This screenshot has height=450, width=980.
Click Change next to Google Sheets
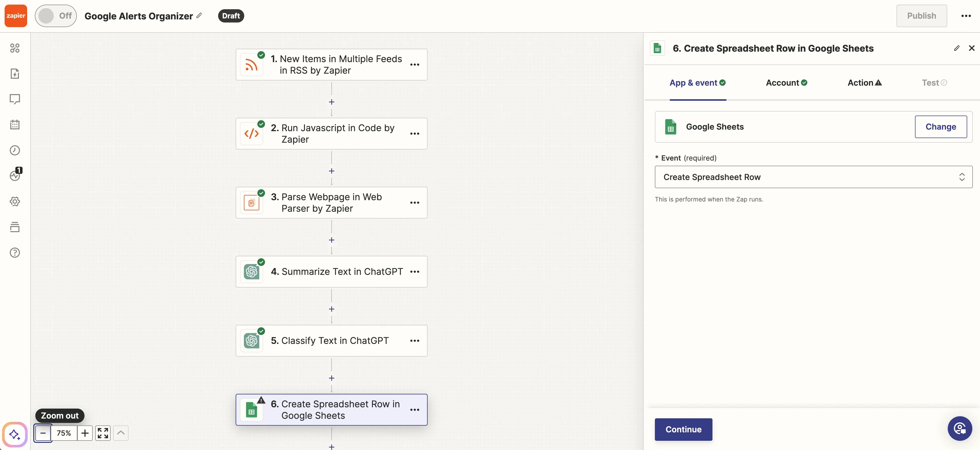coord(940,127)
